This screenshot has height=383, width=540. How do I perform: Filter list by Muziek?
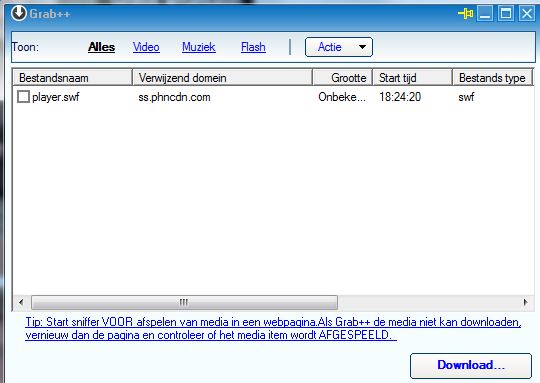199,47
